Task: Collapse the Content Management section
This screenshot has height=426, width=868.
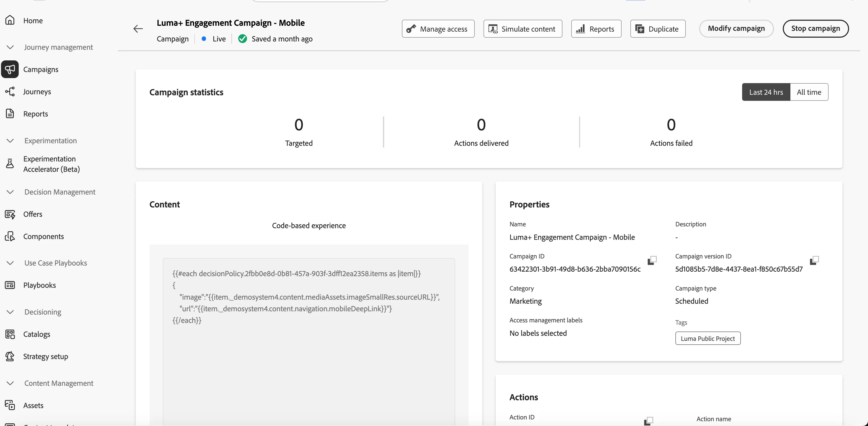Action: [x=10, y=383]
